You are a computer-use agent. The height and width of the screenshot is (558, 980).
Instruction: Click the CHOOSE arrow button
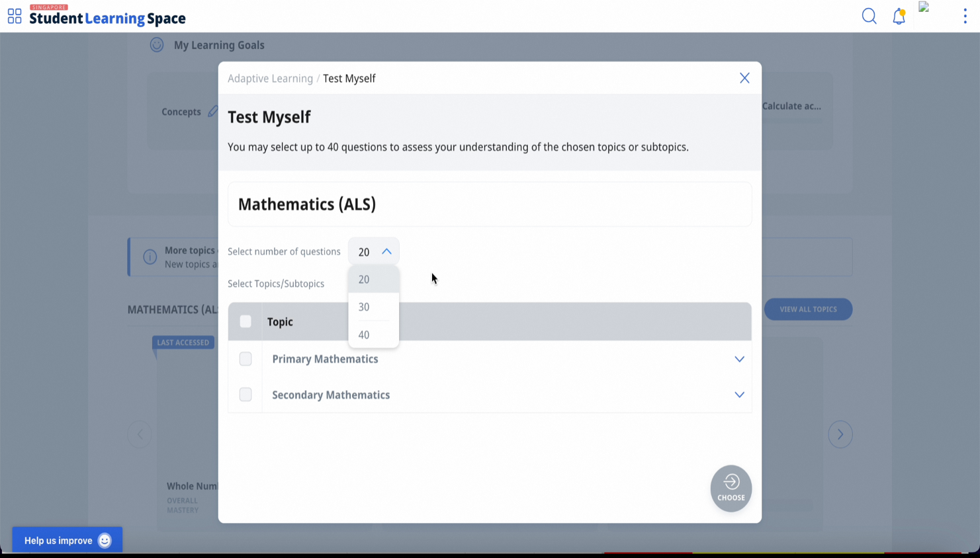(x=731, y=488)
